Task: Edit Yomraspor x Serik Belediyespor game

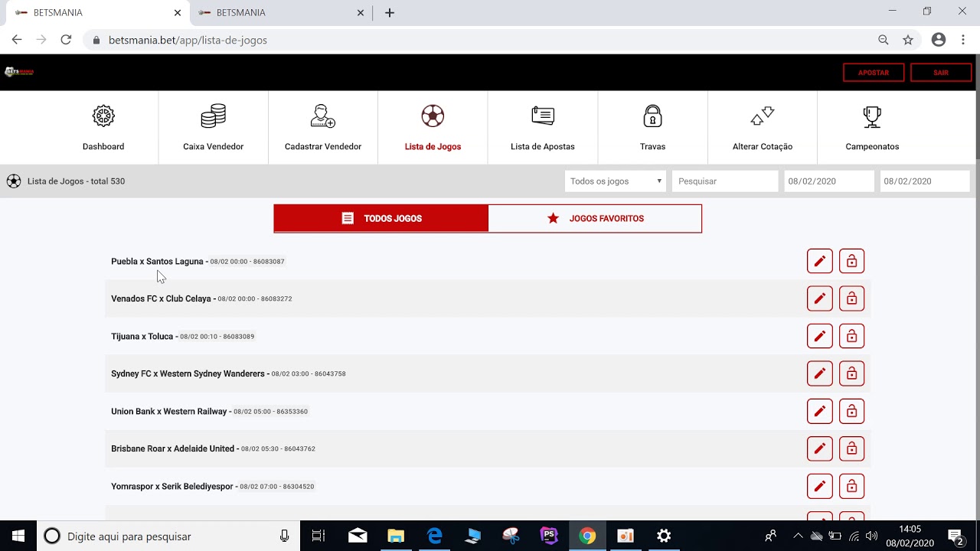Action: pos(819,486)
